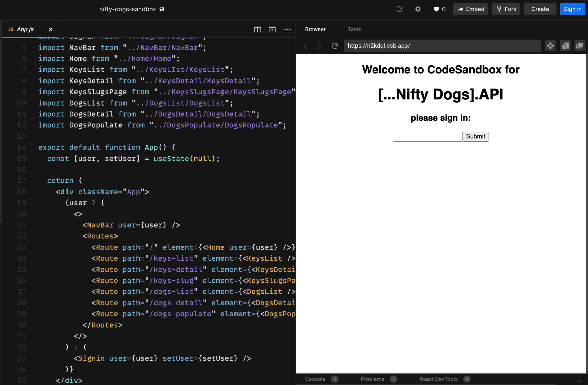Click the Route path "/dogs-populate" line
This screenshot has width=588, height=385.
pyautogui.click(x=193, y=314)
